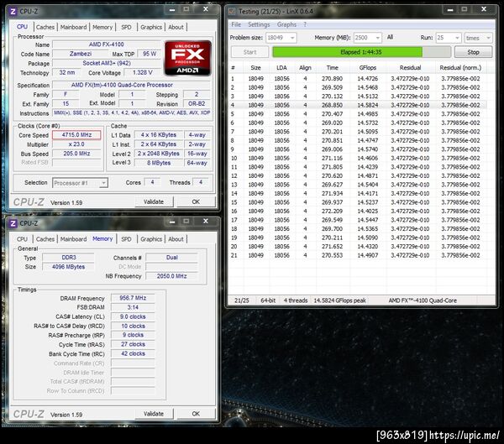Open Graphics tab in bottom CPU-Z window
Viewport: 504px width, 444px height.
click(151, 239)
